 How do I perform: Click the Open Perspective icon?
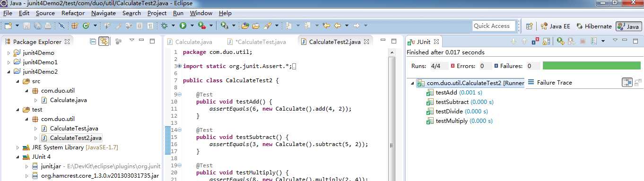coord(530,26)
